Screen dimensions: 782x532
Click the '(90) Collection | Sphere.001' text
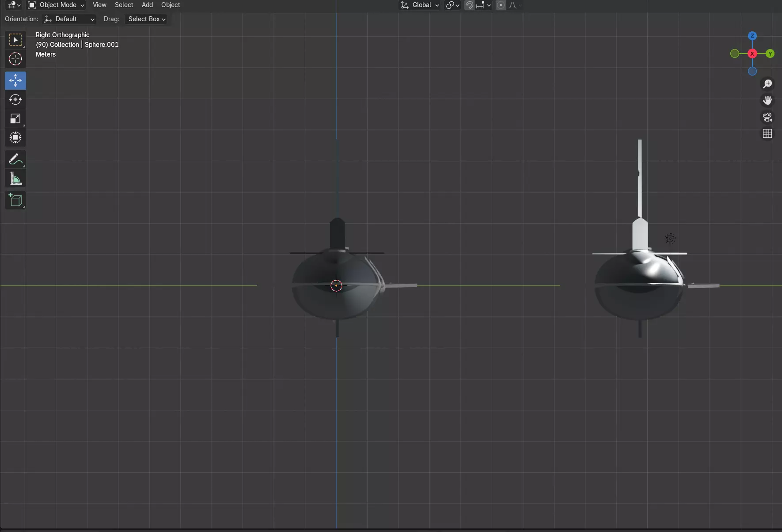77,45
